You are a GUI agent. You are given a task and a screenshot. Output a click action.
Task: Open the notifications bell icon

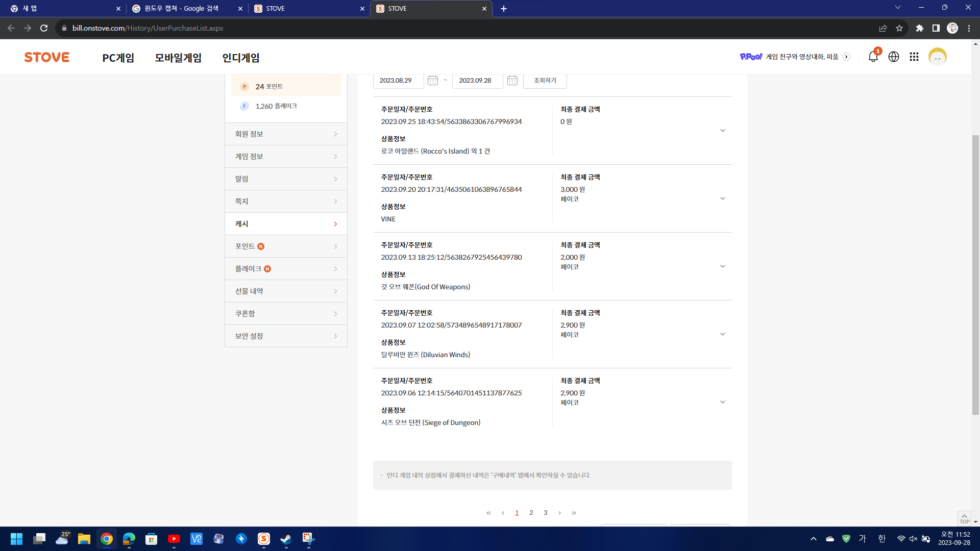click(x=873, y=57)
